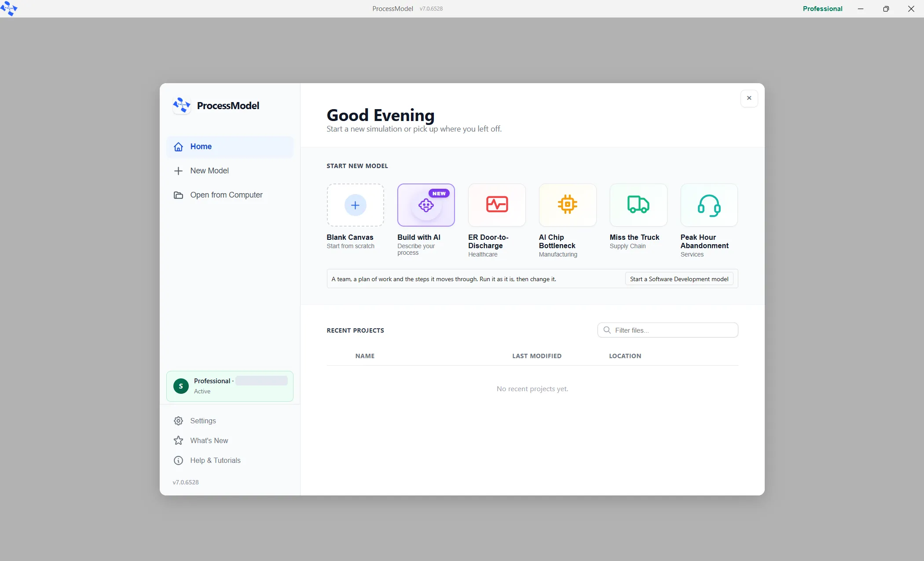Click the v7.0.6528 version text in sidebar
The width and height of the screenshot is (924, 561).
(x=186, y=482)
